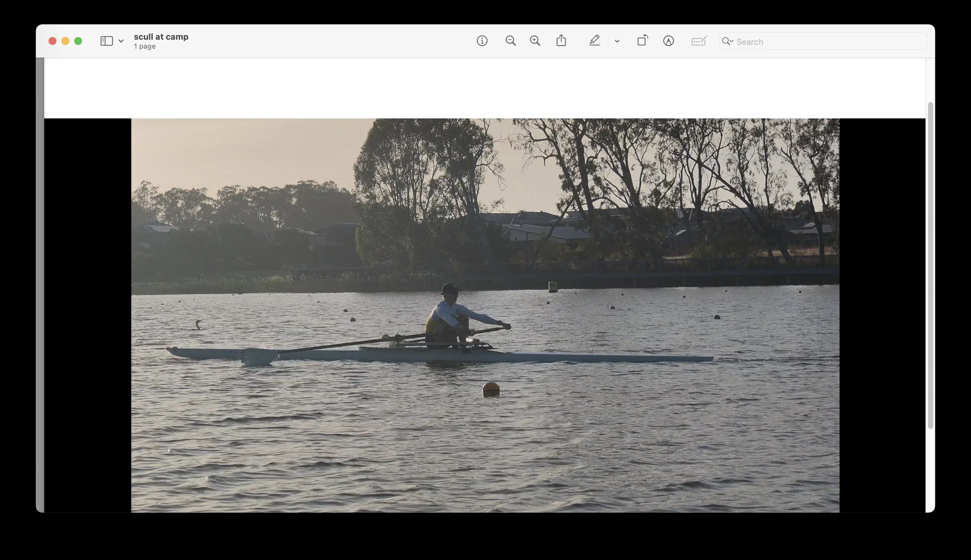The width and height of the screenshot is (971, 560).
Task: Enter full screen with the green button
Action: pyautogui.click(x=78, y=41)
